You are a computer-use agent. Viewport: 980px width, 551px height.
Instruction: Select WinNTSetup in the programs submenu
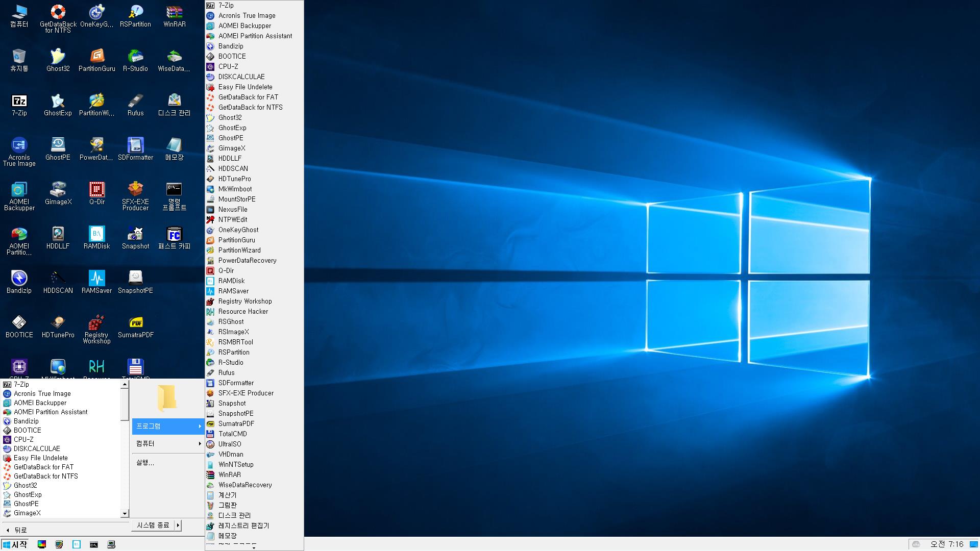(254, 464)
